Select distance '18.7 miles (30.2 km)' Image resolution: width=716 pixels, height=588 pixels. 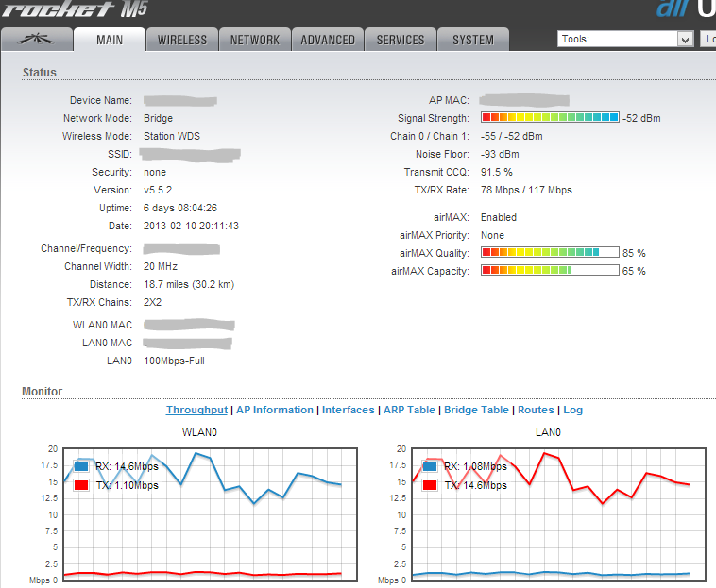189,284
